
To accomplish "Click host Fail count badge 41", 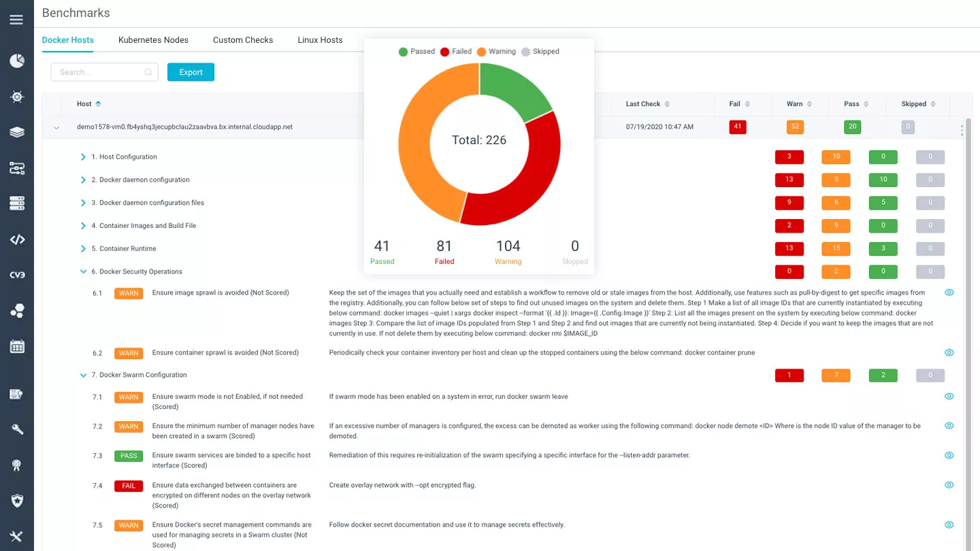I will coord(737,127).
